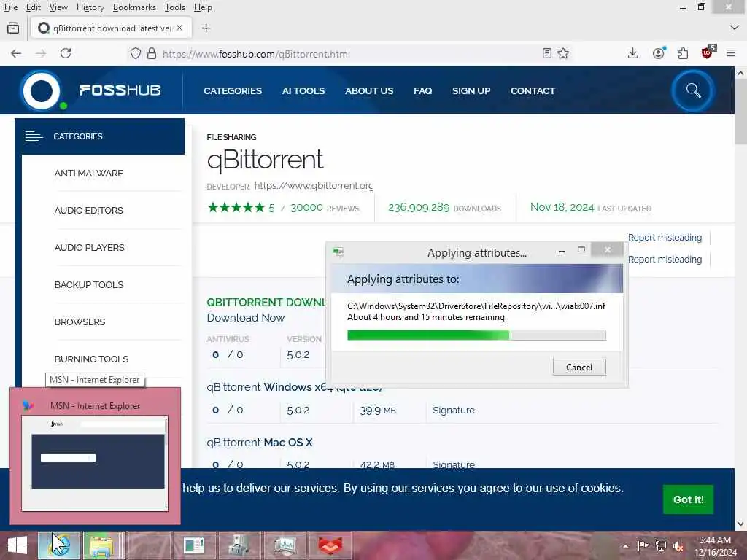The height and width of the screenshot is (560, 747).
Task: Visit developer site qbittorrent.org link
Action: tap(314, 186)
